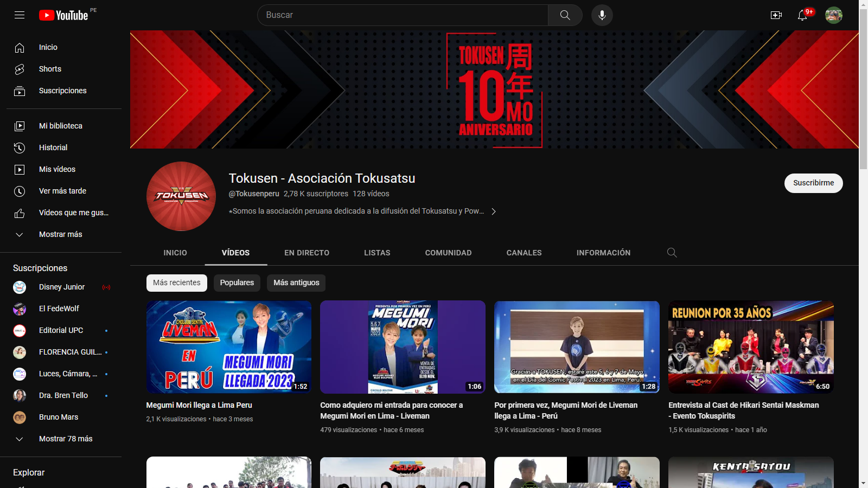Screen dimensions: 868x488
Task: Play the Reunion por 35 años thumbnail
Action: [x=751, y=347]
